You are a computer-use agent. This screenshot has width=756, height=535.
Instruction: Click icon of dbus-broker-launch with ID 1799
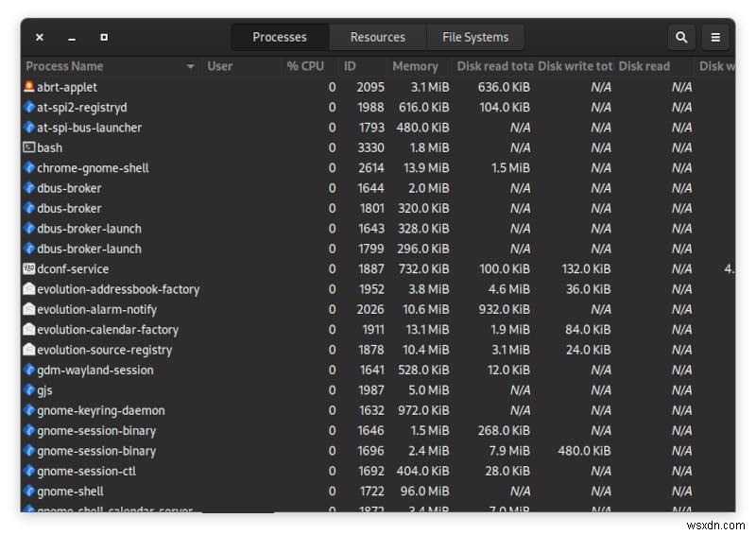tap(29, 249)
